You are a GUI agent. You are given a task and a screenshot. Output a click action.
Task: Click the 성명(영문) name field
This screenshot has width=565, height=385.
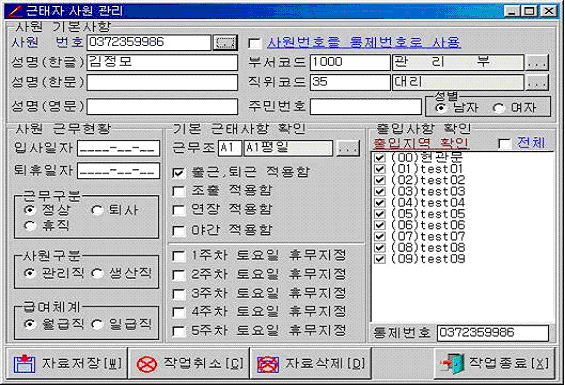point(162,107)
